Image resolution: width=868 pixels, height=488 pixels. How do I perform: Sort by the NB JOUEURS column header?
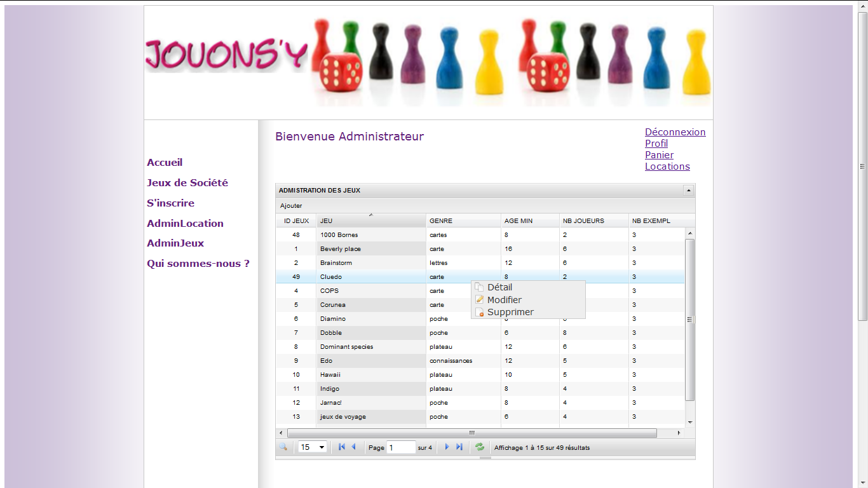(x=594, y=221)
